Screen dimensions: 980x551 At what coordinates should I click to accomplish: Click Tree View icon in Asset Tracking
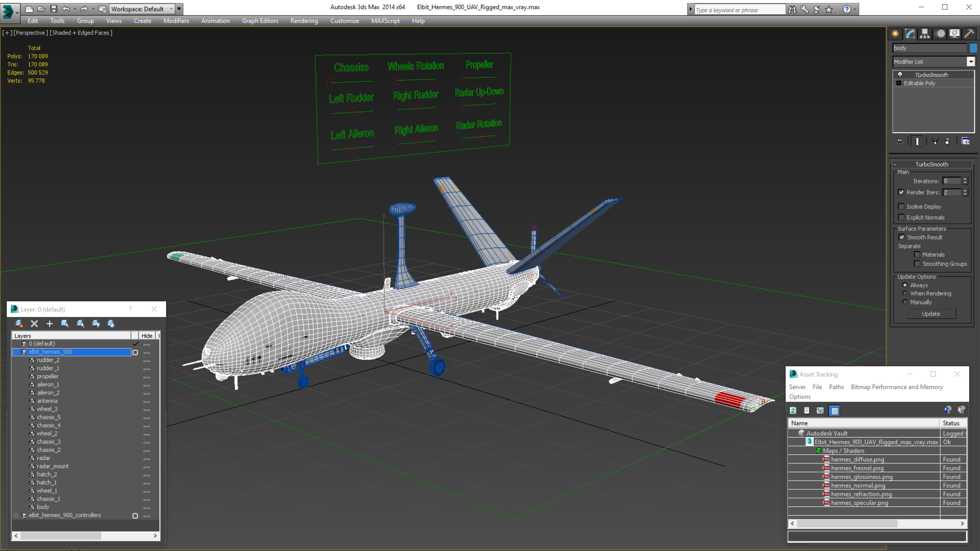tap(820, 410)
